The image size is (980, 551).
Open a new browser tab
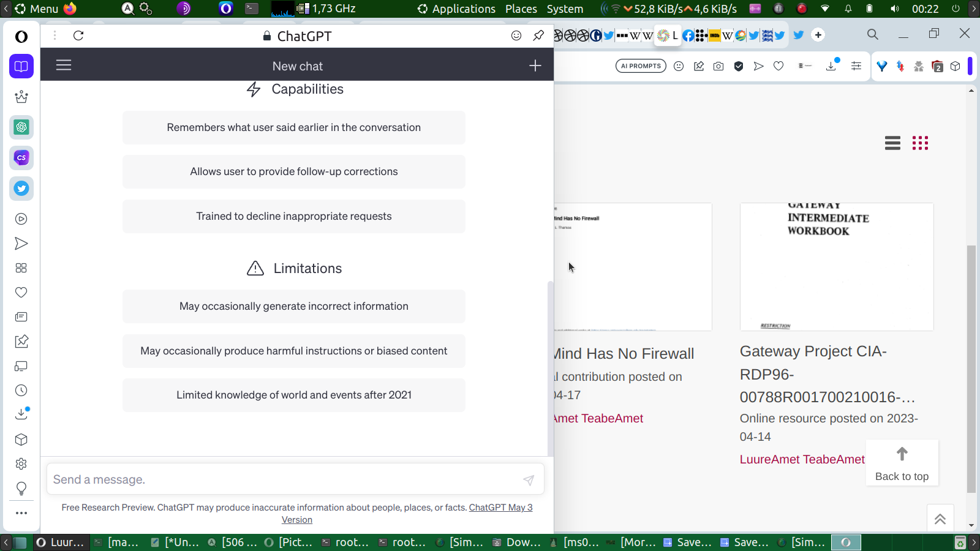coord(818,35)
